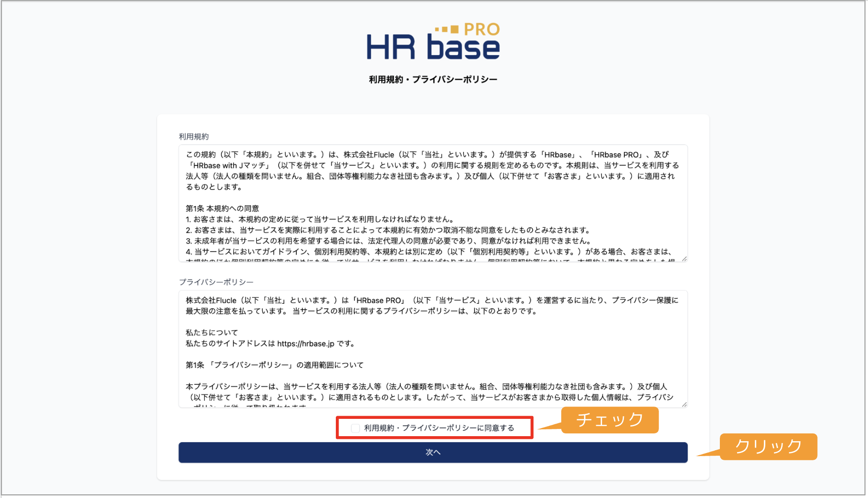Viewport: 868px width, 498px height.
Task: Click the 第1条 本規約への同意 line
Action: point(222,208)
